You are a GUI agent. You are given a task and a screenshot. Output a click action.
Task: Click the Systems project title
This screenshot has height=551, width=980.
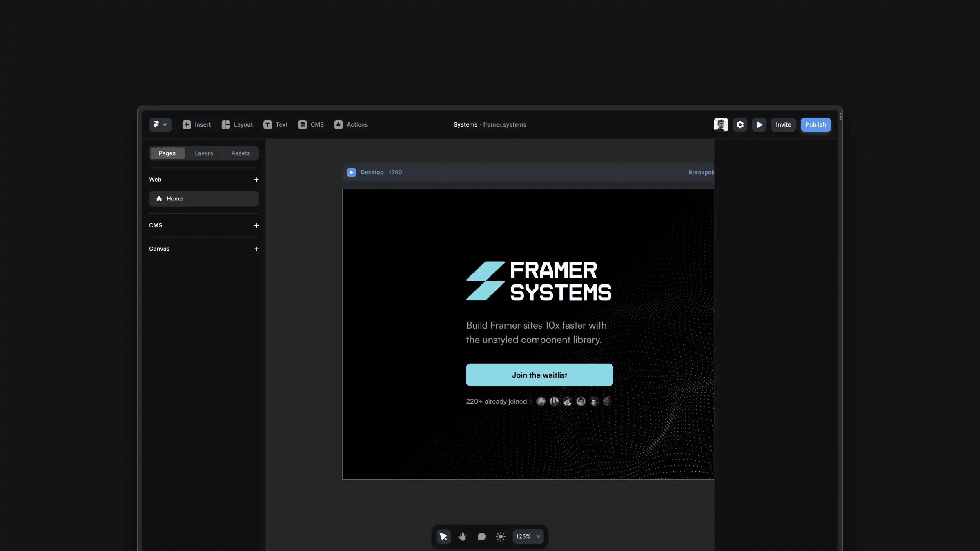465,124
